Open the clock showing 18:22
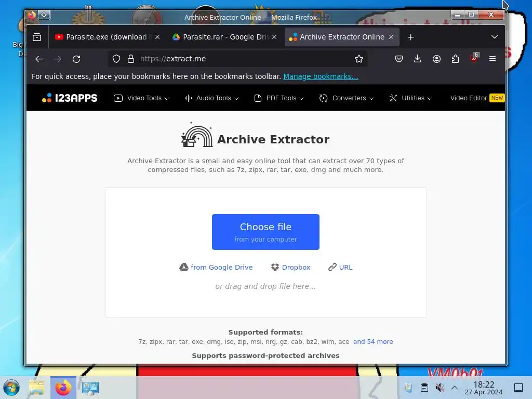This screenshot has width=532, height=399. tap(484, 388)
